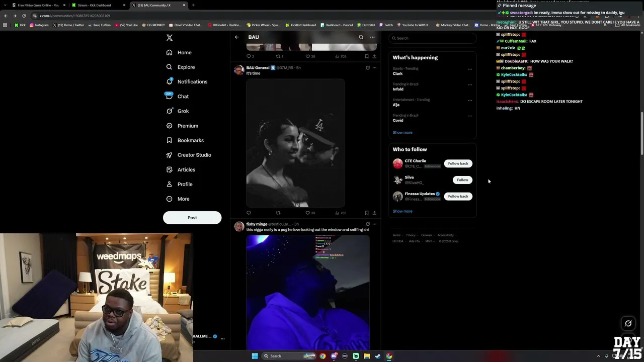
Task: Click the X Search input field
Action: click(432, 38)
